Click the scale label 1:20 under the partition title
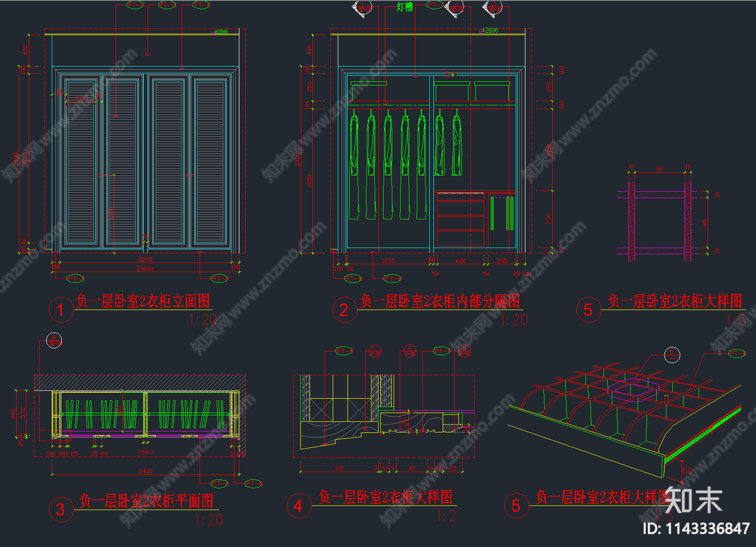Viewport: 756px width, 547px height. (x=514, y=320)
